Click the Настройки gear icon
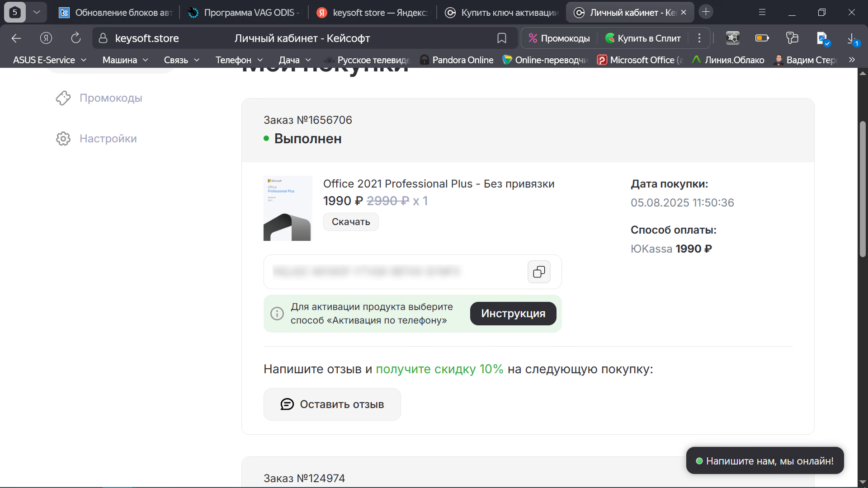Image resolution: width=868 pixels, height=488 pixels. click(63, 139)
